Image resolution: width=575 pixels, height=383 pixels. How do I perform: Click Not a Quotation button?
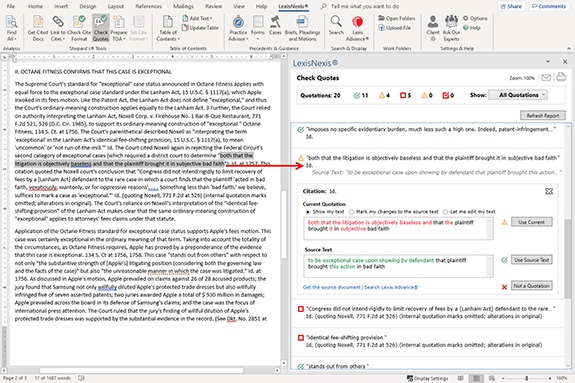[x=531, y=286]
